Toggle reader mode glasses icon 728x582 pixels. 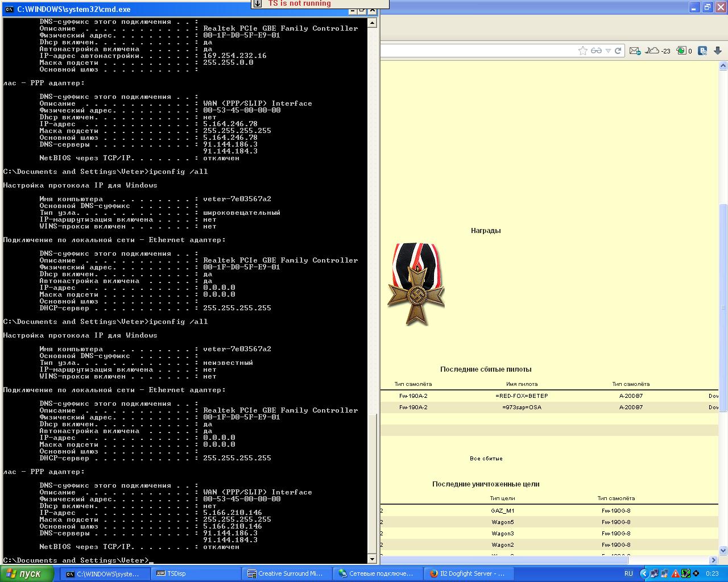click(x=596, y=51)
